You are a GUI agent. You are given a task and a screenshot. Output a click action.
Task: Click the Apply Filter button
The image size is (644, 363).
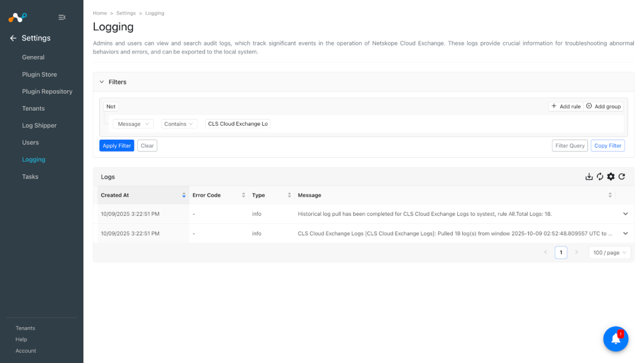click(x=116, y=146)
